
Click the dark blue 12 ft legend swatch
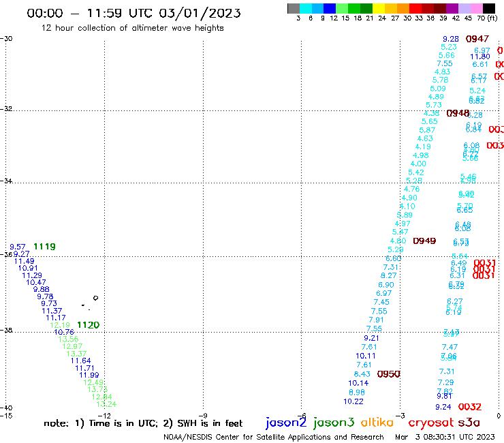(x=330, y=8)
